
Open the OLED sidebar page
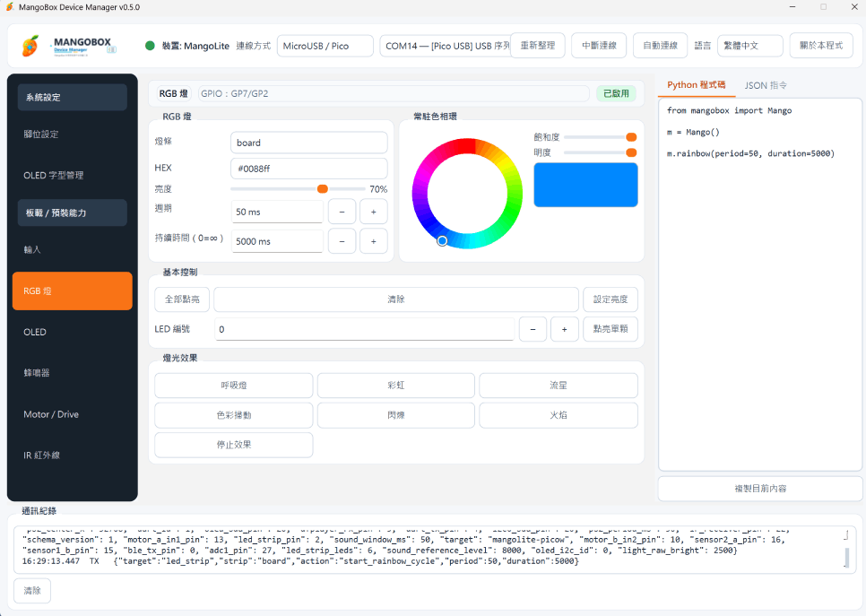(x=73, y=332)
